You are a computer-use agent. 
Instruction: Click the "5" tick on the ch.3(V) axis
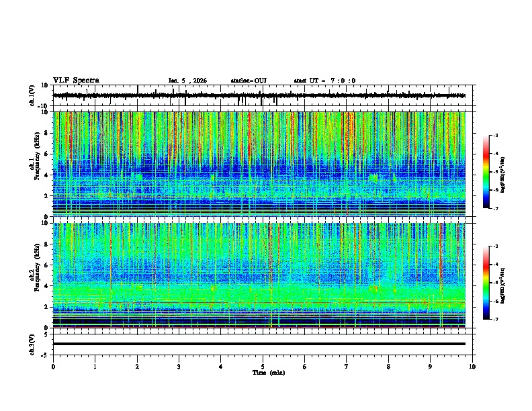coord(46,334)
